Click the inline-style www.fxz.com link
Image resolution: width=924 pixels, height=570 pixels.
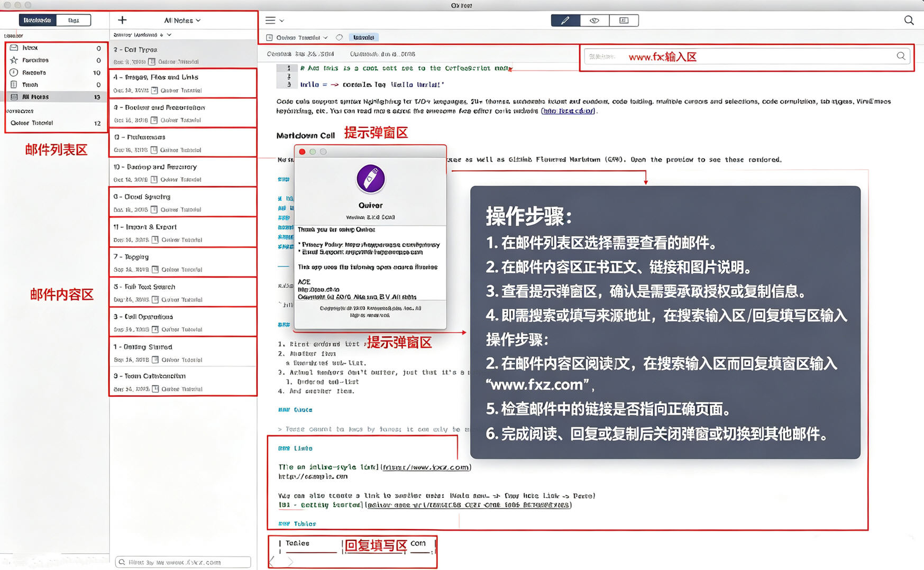425,467
